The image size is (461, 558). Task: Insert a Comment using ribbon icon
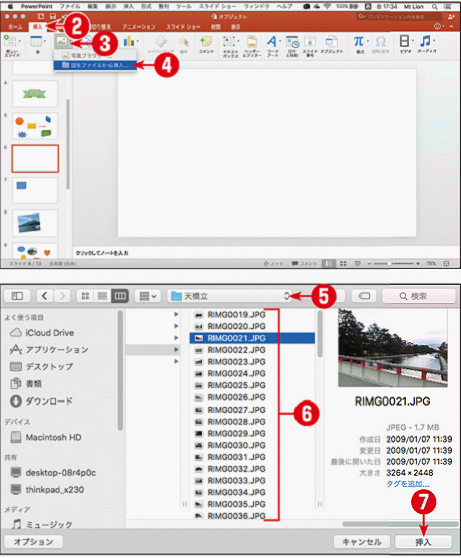point(206,41)
